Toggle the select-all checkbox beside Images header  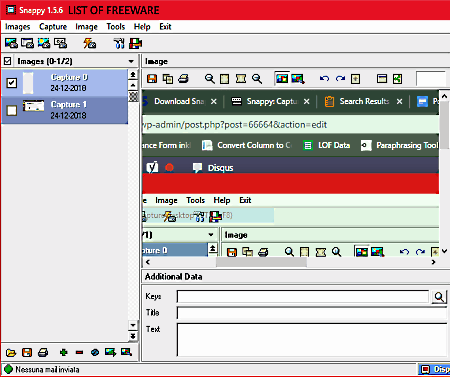8,61
